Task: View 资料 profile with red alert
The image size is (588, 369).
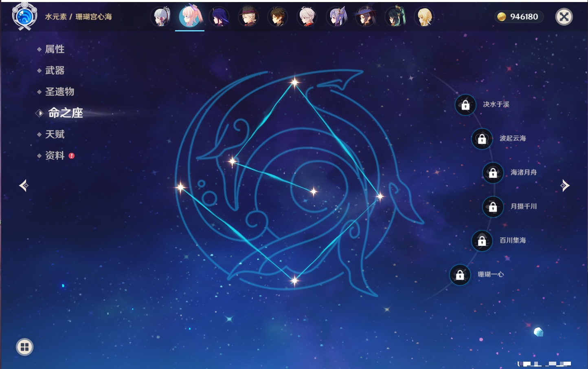Action: pos(55,155)
